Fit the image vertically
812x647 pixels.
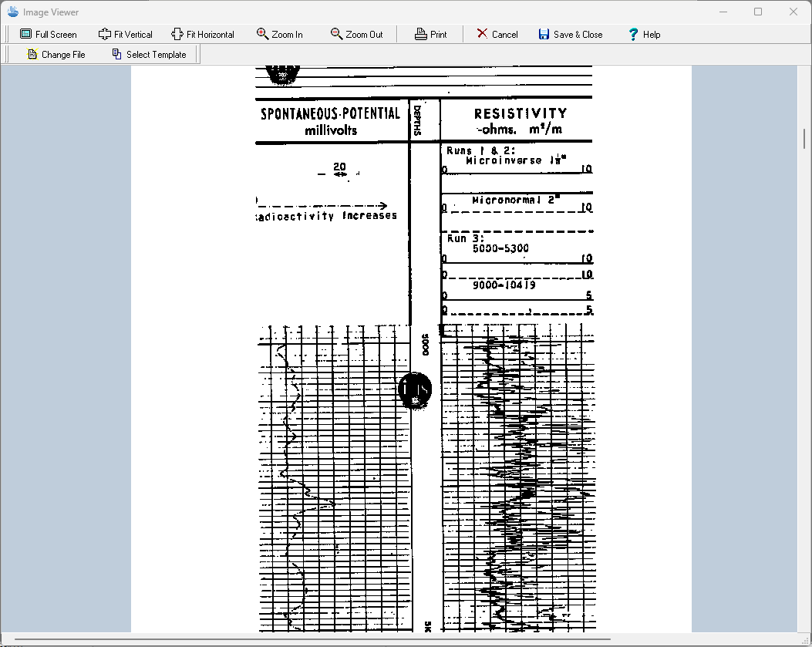point(105,34)
